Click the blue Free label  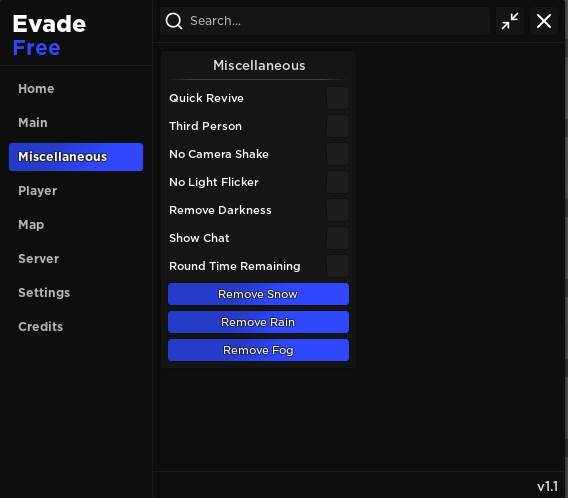click(x=37, y=48)
